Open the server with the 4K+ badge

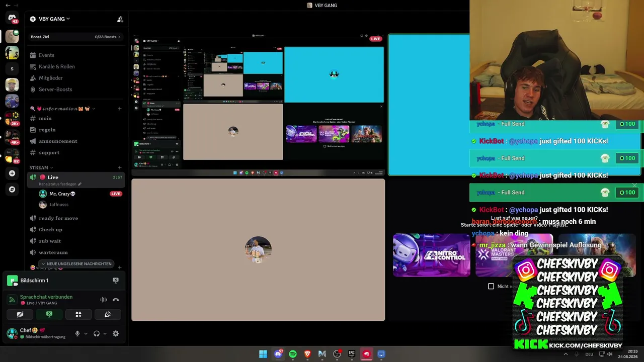(12, 136)
